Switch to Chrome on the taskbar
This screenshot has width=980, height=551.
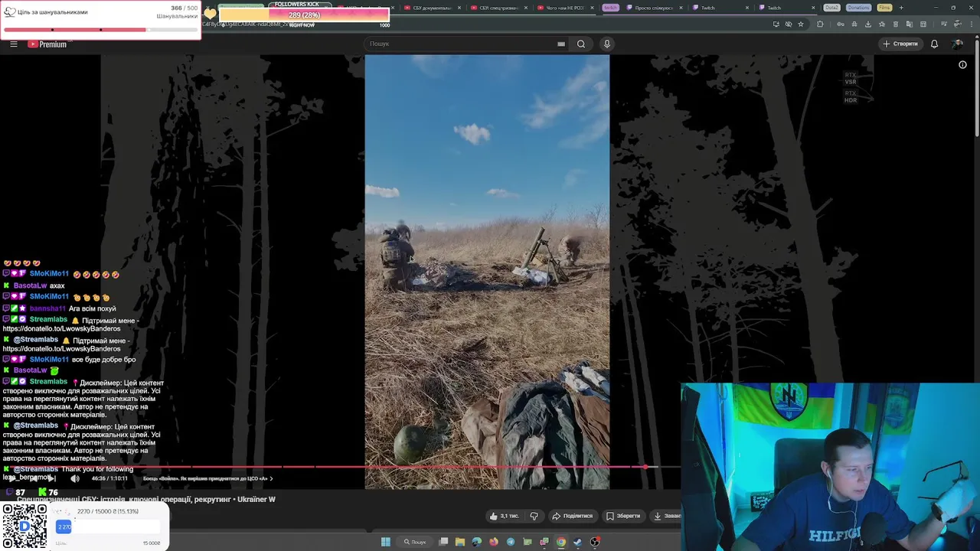(x=561, y=542)
